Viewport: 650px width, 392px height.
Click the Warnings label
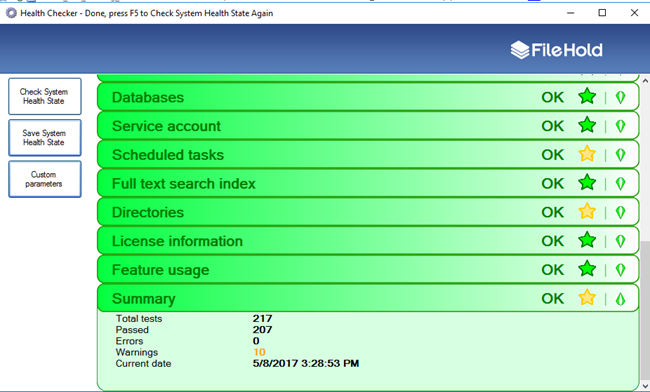(x=137, y=352)
